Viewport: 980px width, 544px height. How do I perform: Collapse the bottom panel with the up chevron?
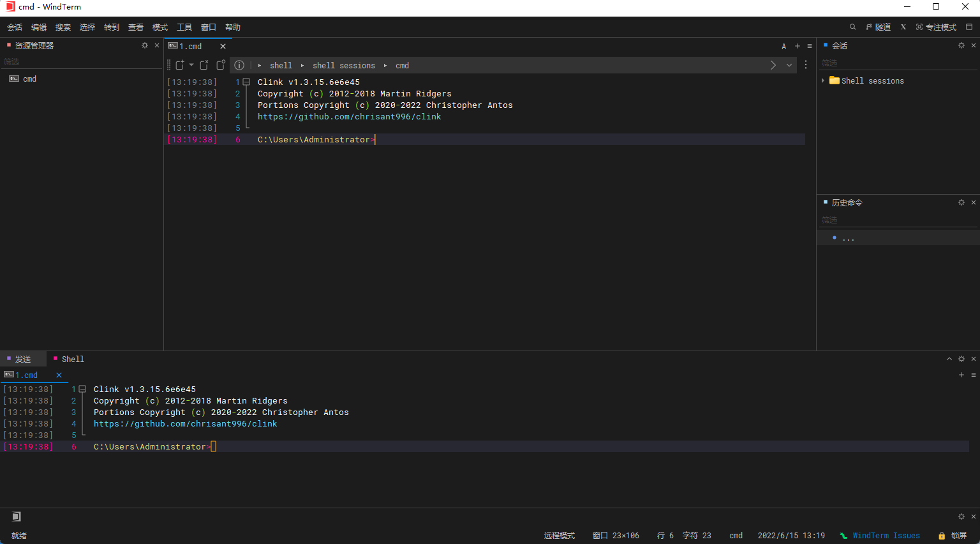click(949, 359)
